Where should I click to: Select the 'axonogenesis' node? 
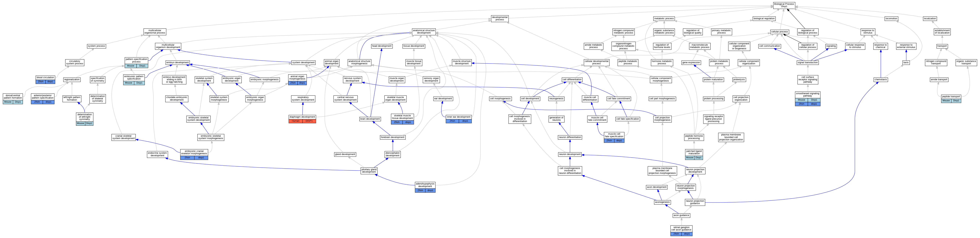(x=662, y=202)
